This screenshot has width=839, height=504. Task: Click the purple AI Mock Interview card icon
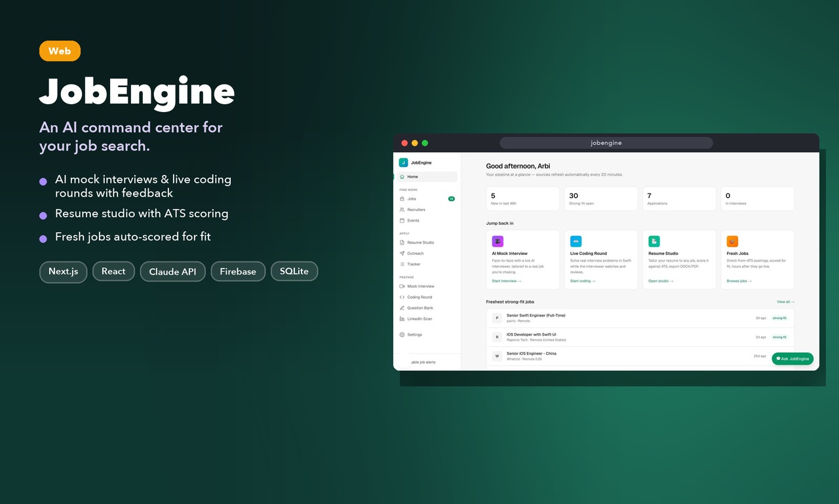pos(498,241)
